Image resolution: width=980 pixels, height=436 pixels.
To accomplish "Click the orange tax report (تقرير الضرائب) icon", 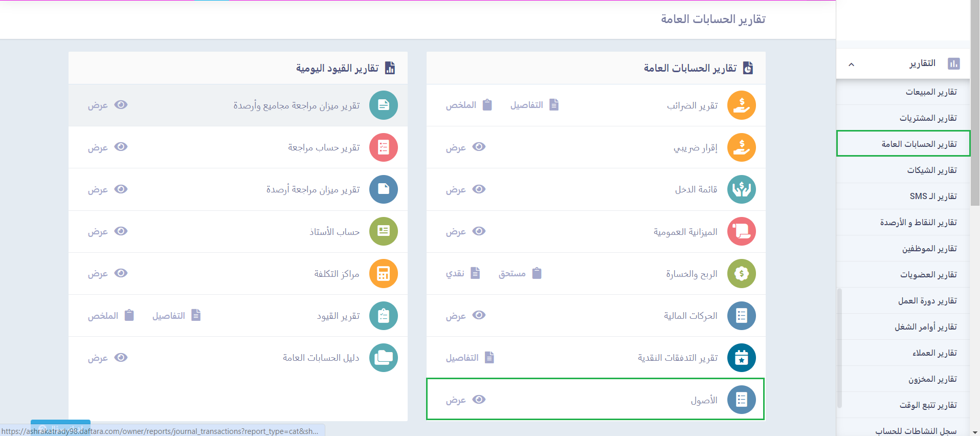I will pos(741,105).
